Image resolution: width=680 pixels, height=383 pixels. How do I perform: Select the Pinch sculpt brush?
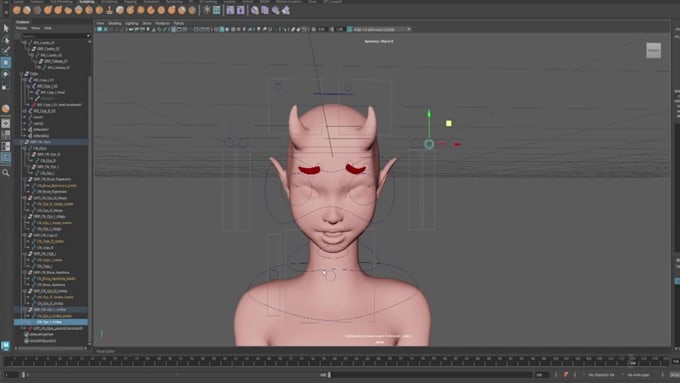point(58,10)
